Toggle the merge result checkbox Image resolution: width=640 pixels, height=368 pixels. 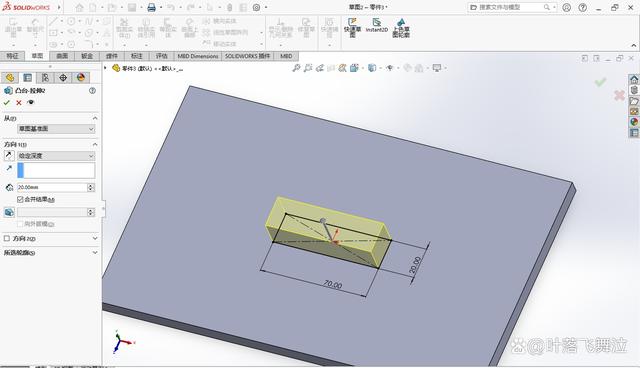pyautogui.click(x=20, y=199)
